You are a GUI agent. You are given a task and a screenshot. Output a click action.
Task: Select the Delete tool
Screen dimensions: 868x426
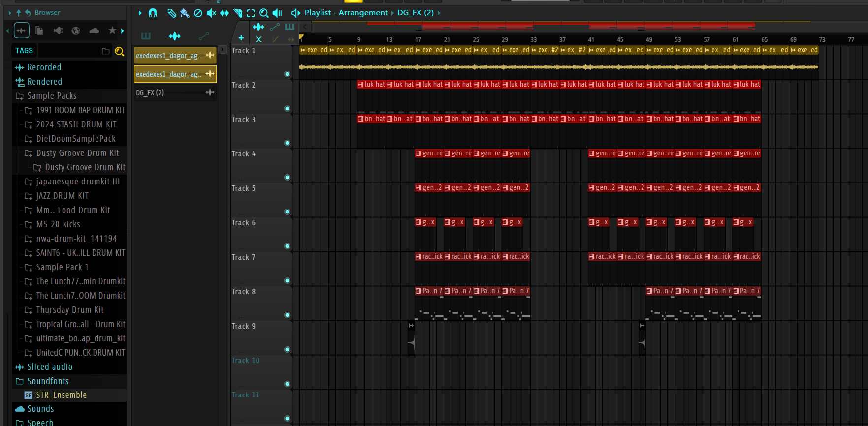(198, 13)
